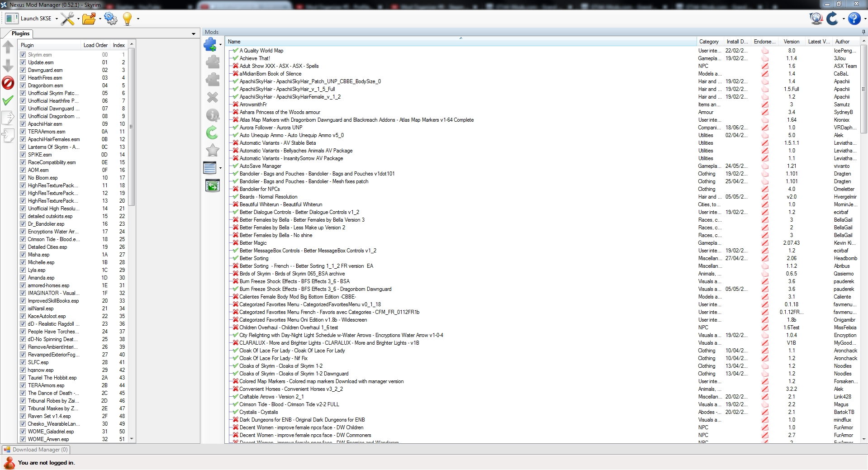Click the plugin list vertical scrollbar
868x470 pixels.
132,127
